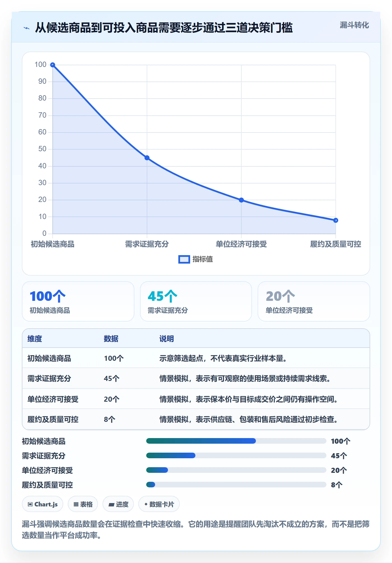Toggle the 指标值 legend swatch
The width and height of the screenshot is (392, 563).
(x=184, y=259)
